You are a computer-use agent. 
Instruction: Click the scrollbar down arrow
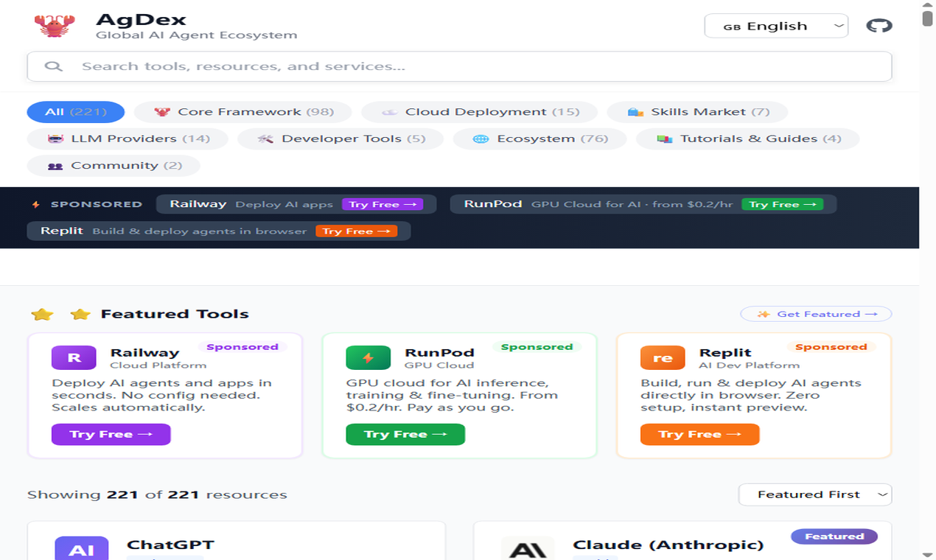928,554
